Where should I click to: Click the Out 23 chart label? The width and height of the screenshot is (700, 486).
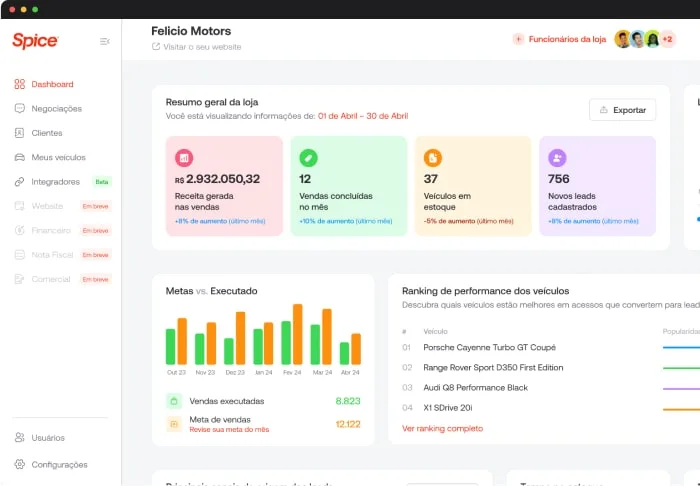(176, 372)
